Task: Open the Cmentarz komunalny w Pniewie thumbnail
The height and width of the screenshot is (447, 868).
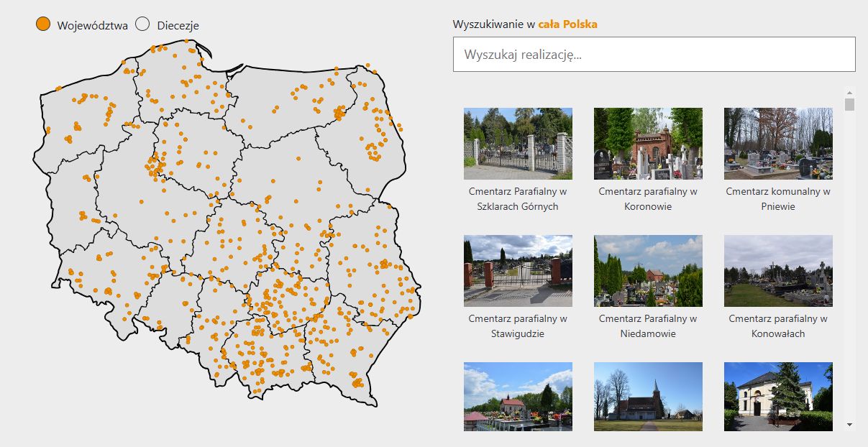Action: point(777,143)
